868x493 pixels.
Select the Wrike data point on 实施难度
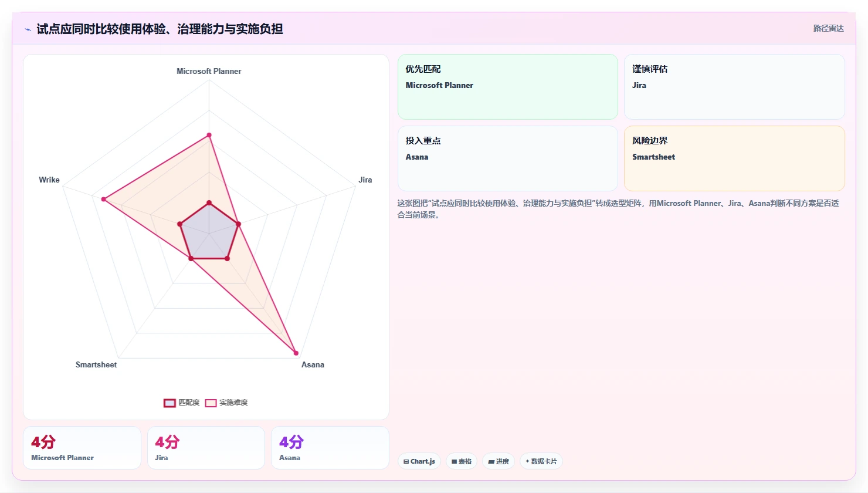104,200
